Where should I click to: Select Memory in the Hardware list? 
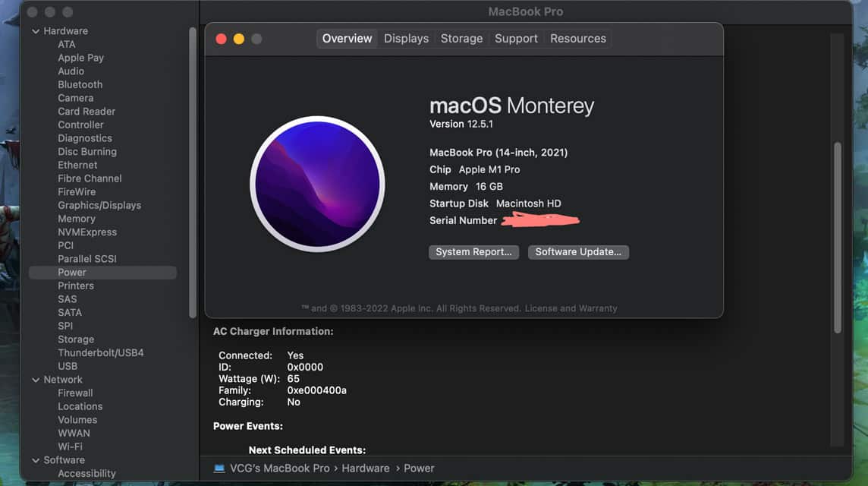click(x=77, y=219)
